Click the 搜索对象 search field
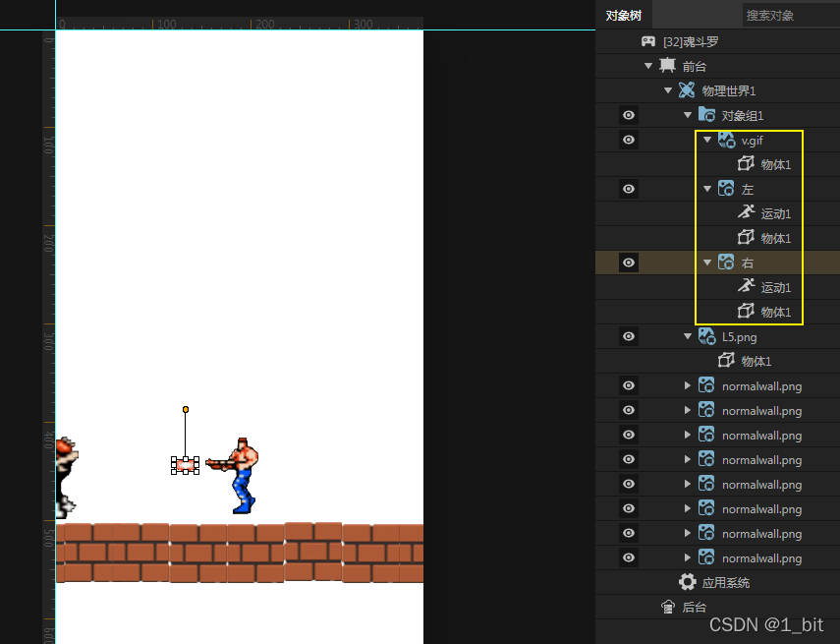The width and height of the screenshot is (840, 644). click(x=791, y=15)
